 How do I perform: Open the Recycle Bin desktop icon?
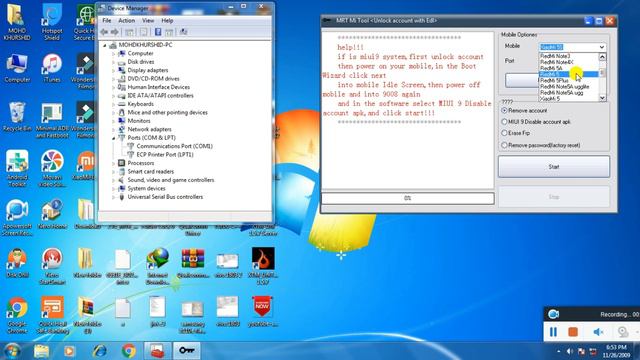click(17, 117)
